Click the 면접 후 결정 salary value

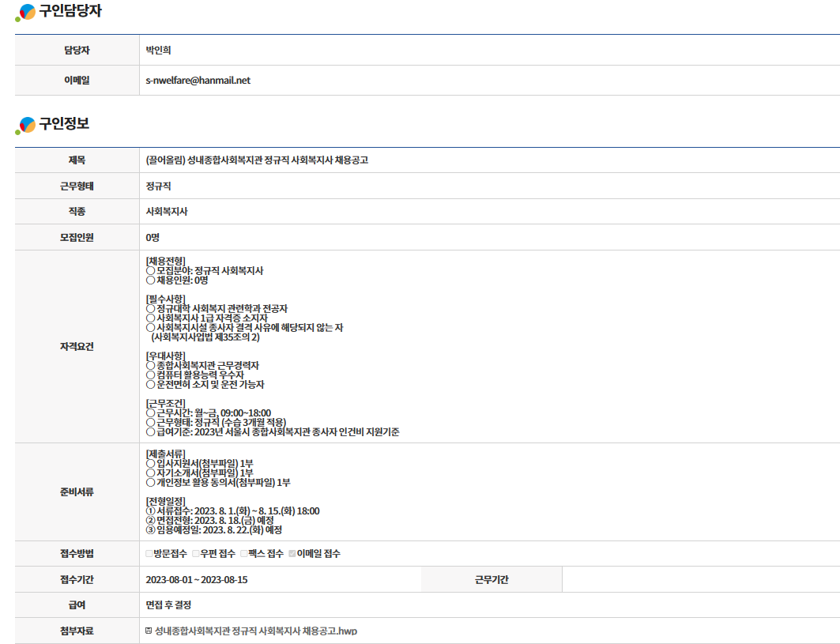point(168,605)
